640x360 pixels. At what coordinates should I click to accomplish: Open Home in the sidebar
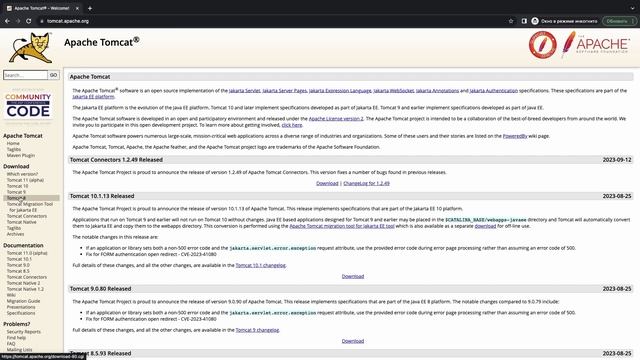tap(13, 143)
